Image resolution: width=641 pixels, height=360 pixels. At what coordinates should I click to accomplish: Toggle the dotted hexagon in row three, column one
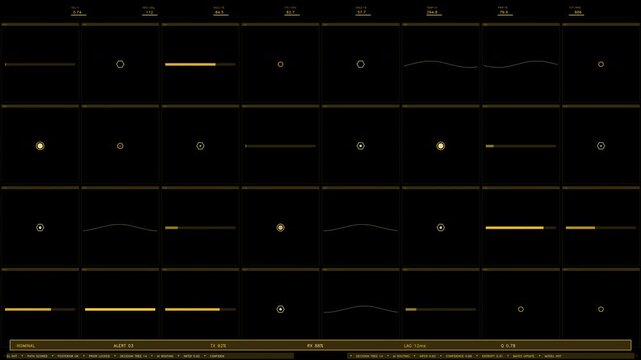[40, 228]
